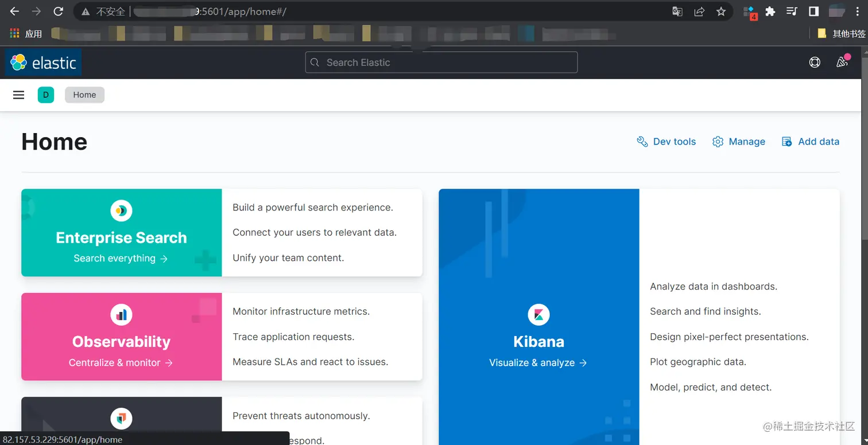Open the 其他书签 bookmarks folder
Image resolution: width=868 pixels, height=445 pixels.
coord(841,33)
